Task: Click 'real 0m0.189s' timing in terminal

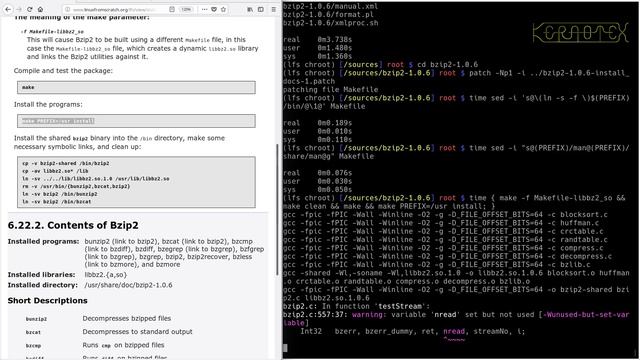Action: [x=317, y=123]
